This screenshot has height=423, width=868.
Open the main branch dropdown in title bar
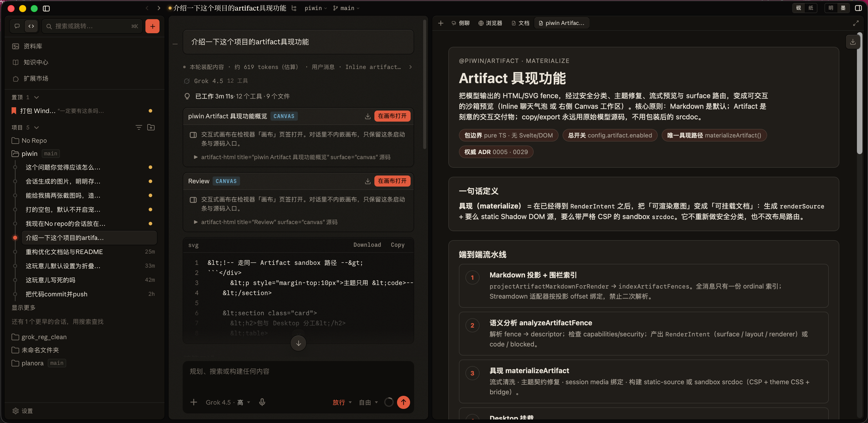coord(346,8)
